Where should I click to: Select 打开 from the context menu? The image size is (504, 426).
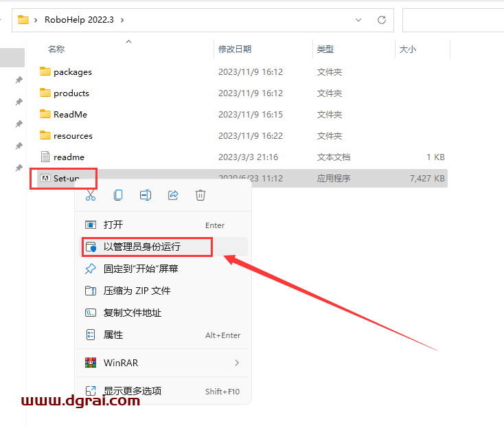(x=163, y=225)
